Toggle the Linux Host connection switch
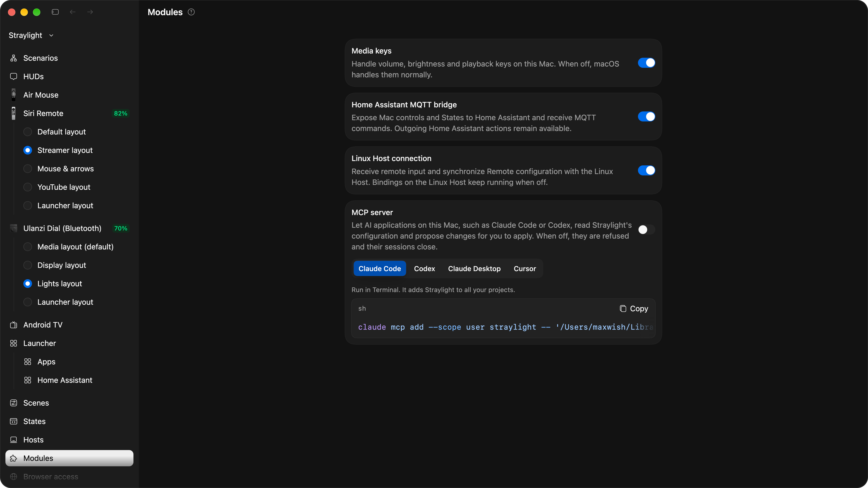 click(x=646, y=170)
